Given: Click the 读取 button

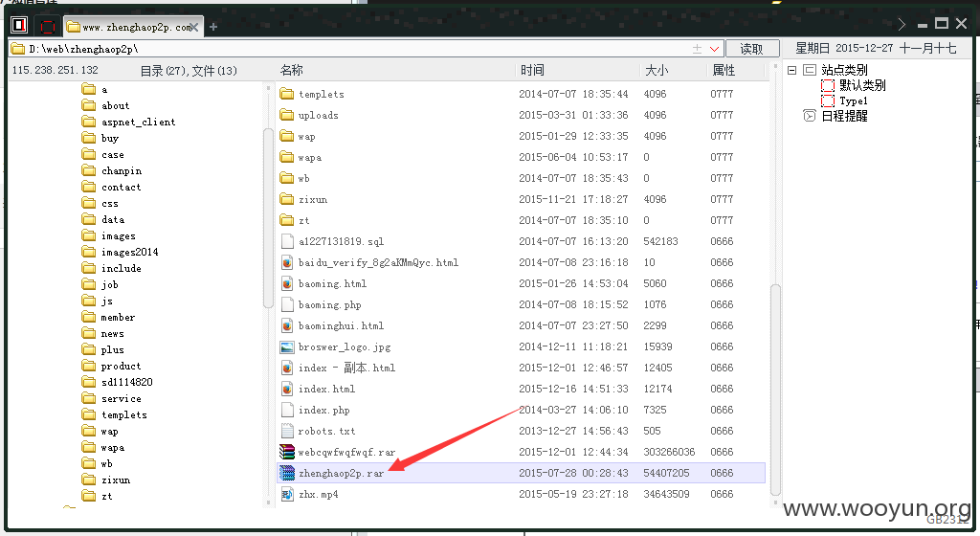Looking at the screenshot, I should coord(752,49).
